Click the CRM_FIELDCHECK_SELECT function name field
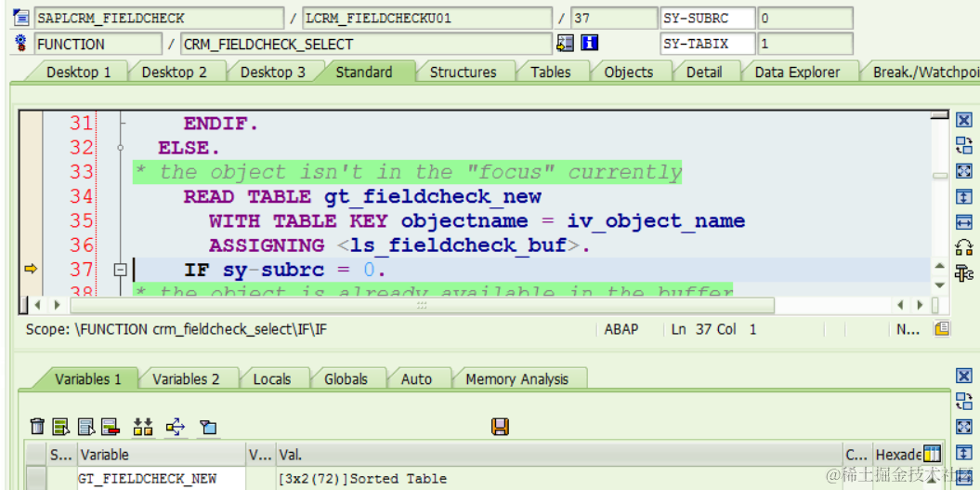This screenshot has width=980, height=490. [366, 44]
